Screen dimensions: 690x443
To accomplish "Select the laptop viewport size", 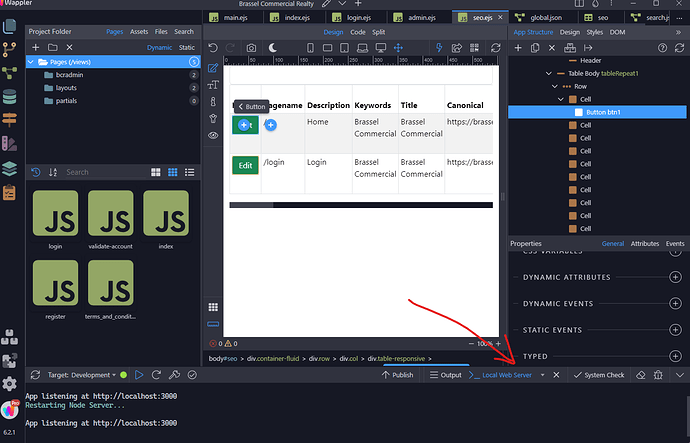I will point(362,48).
